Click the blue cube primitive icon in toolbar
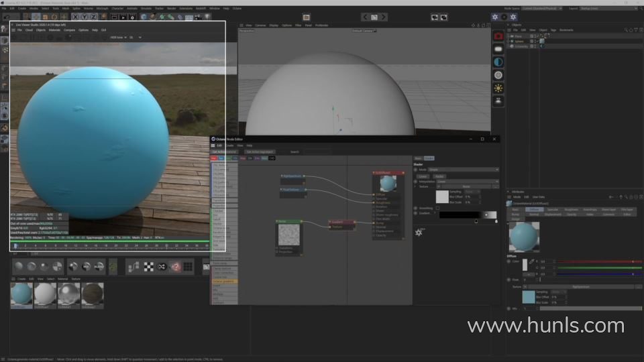644x362 pixels. [144, 17]
